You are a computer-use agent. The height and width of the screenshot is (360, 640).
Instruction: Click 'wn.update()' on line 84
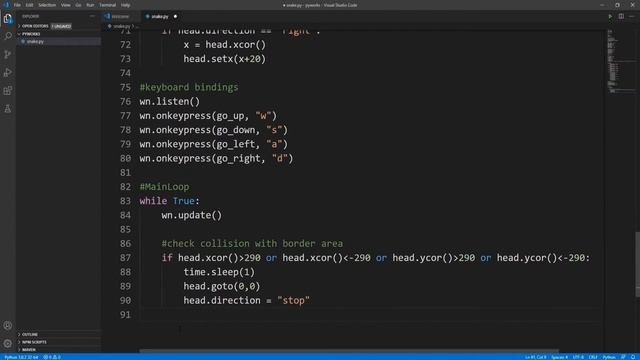point(191,215)
